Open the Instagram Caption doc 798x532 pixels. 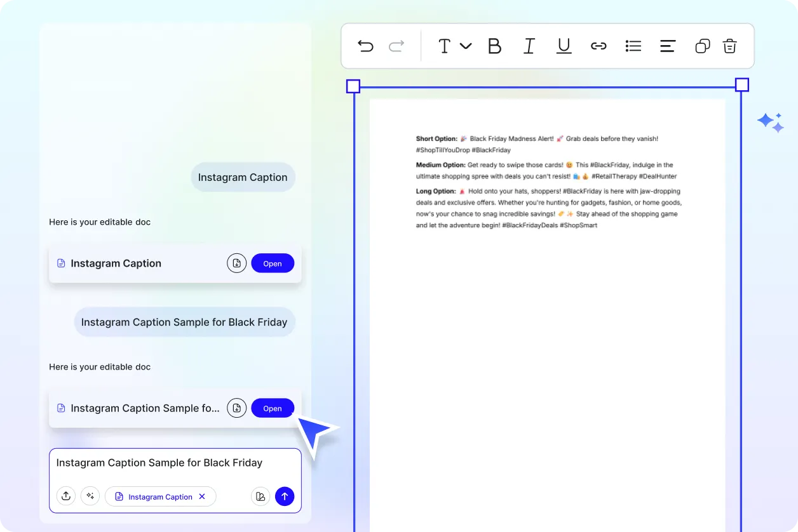tap(273, 263)
